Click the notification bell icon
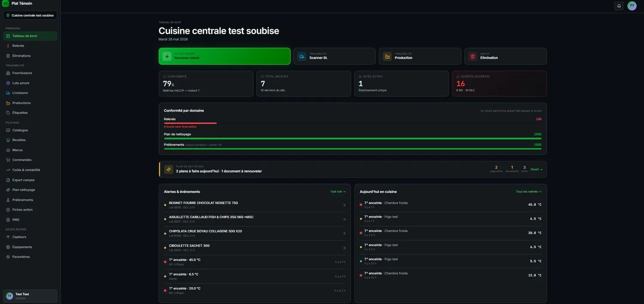The height and width of the screenshot is (304, 644). (619, 6)
